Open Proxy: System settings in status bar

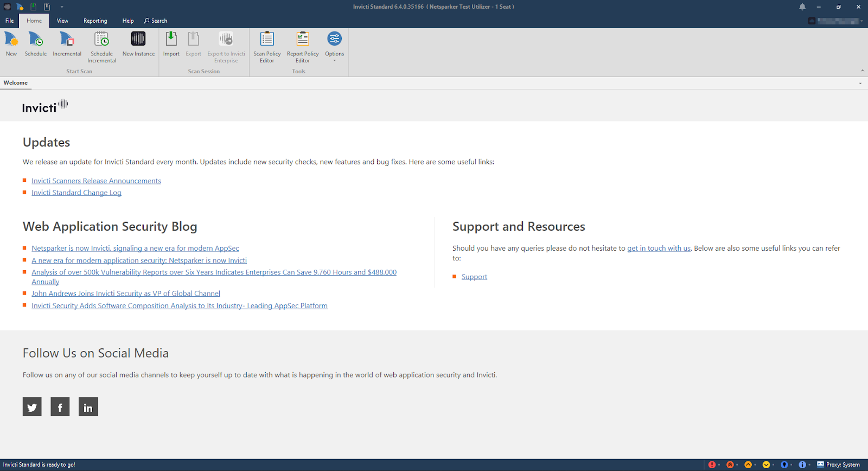(x=839, y=464)
